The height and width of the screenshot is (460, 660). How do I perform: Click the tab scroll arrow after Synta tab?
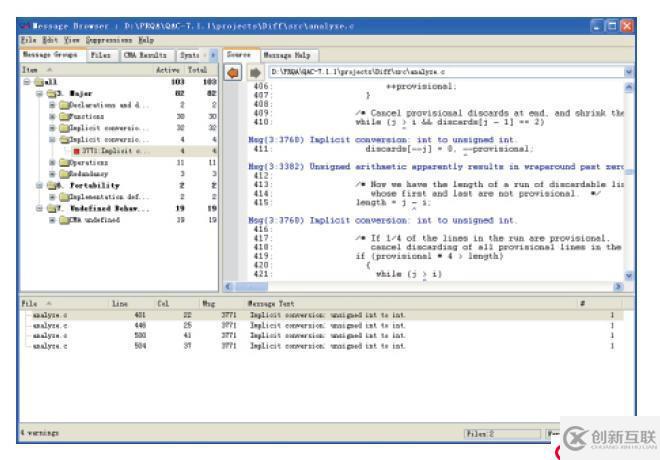click(x=213, y=55)
